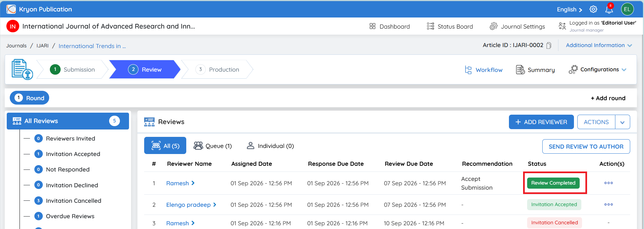The height and width of the screenshot is (229, 644).
Task: Expand Additional Information
Action: 599,45
